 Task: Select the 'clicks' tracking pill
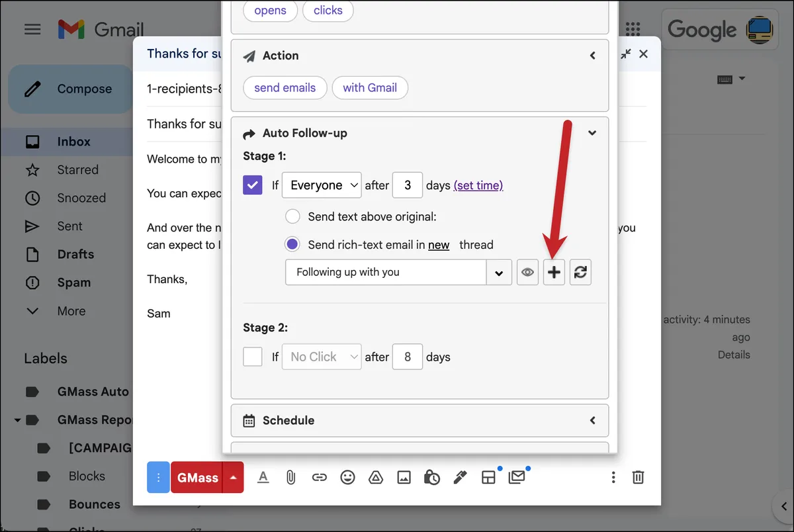click(x=328, y=10)
